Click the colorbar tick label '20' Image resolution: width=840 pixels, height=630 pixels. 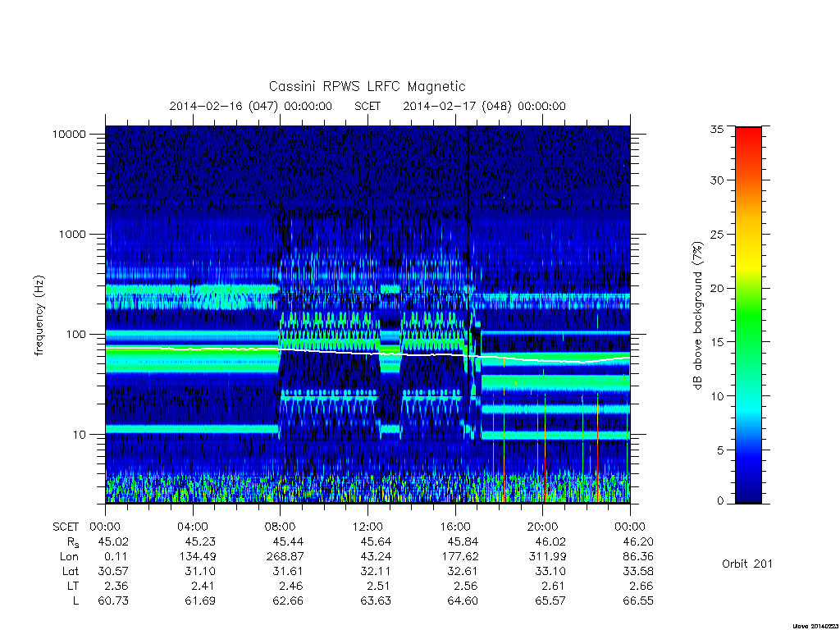717,288
